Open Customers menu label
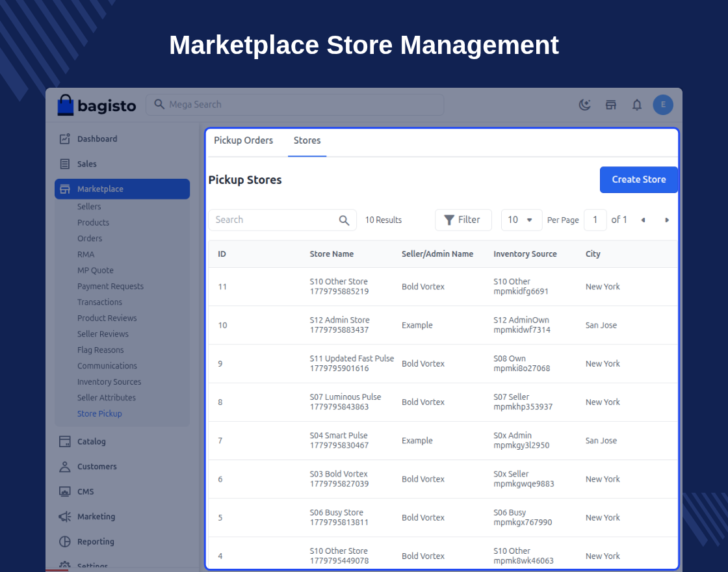 point(97,467)
